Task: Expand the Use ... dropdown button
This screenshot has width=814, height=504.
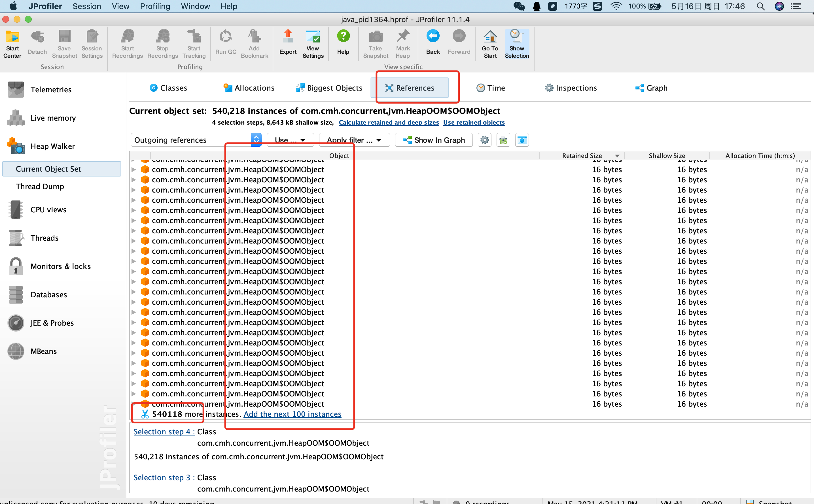Action: tap(290, 140)
